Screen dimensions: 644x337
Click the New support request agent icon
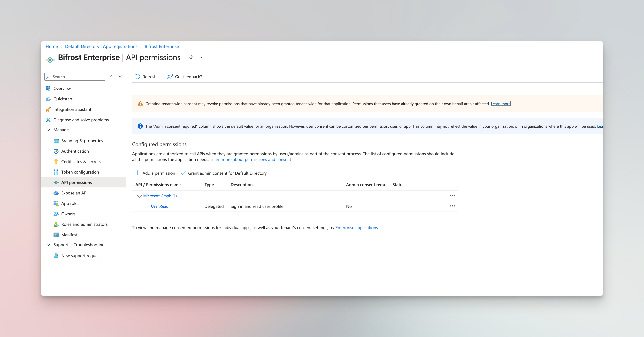pyautogui.click(x=56, y=256)
